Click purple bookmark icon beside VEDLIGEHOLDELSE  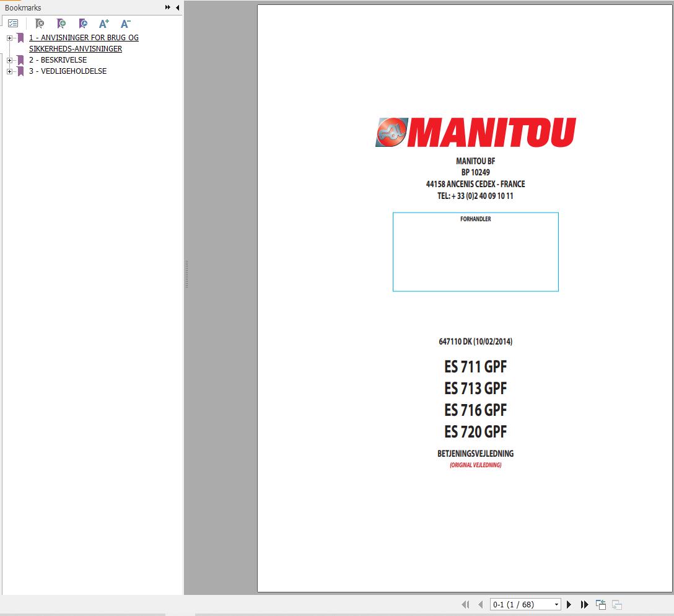pyautogui.click(x=20, y=71)
